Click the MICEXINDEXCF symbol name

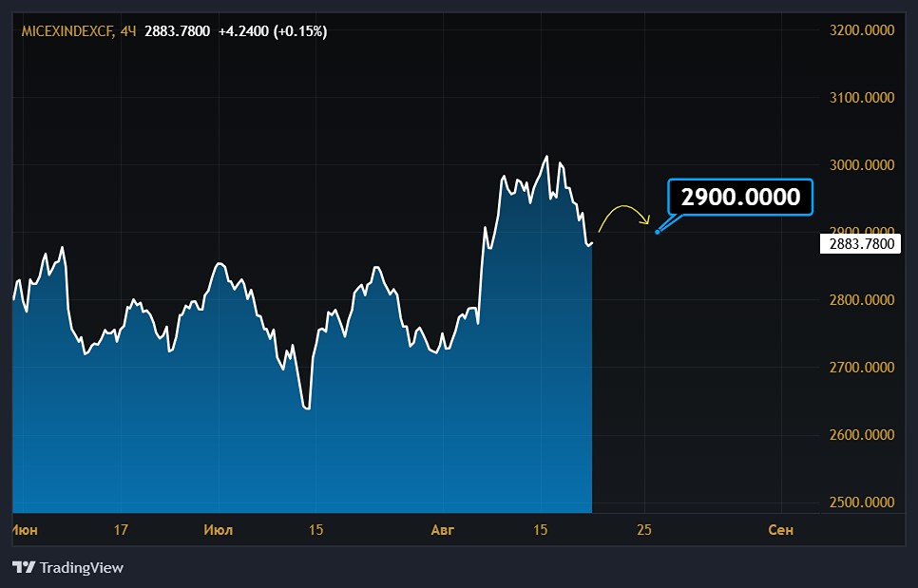(67, 31)
